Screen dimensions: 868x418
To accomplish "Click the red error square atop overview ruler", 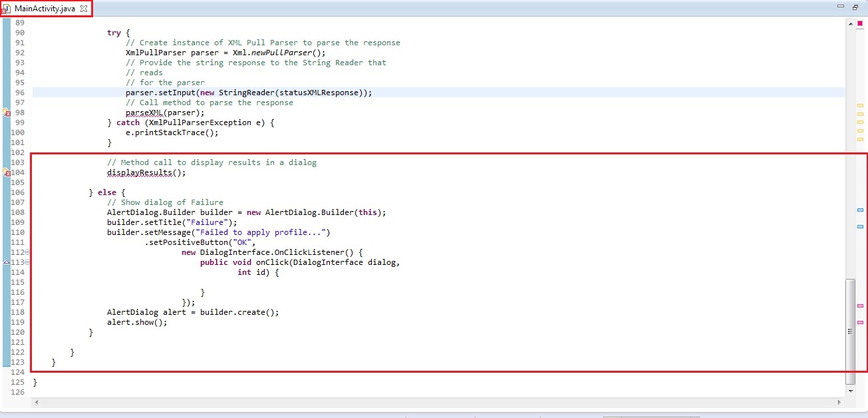I will click(x=860, y=23).
